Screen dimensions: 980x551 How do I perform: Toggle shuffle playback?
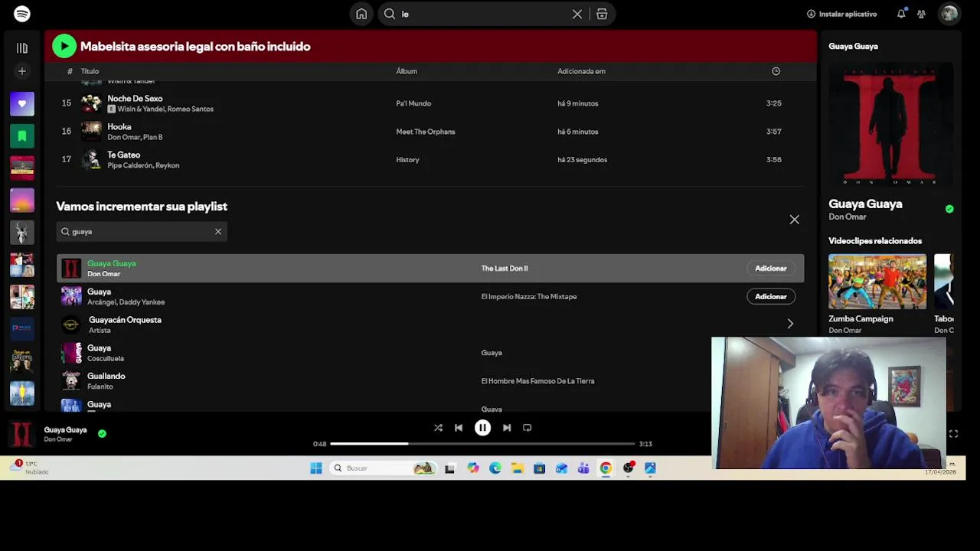click(x=438, y=428)
